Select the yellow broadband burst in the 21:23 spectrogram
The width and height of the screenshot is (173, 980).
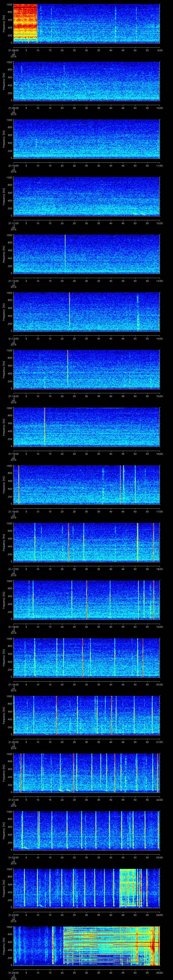(x=128, y=888)
